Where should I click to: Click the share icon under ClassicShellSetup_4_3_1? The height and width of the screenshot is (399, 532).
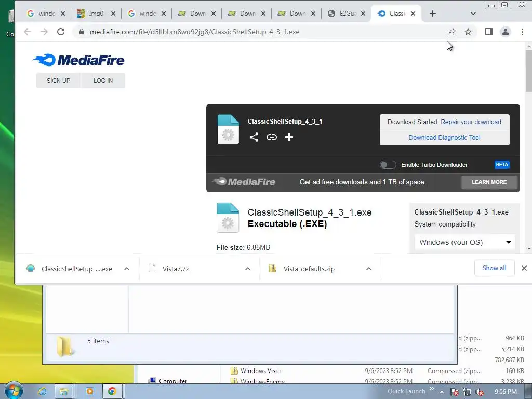coord(254,137)
